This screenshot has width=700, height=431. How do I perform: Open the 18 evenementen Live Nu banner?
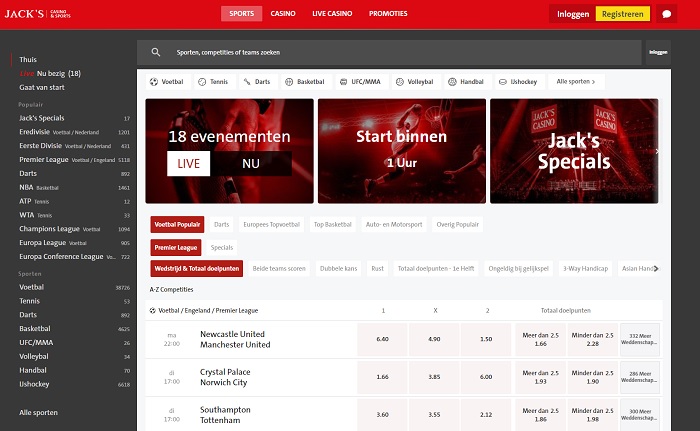pyautogui.click(x=229, y=151)
